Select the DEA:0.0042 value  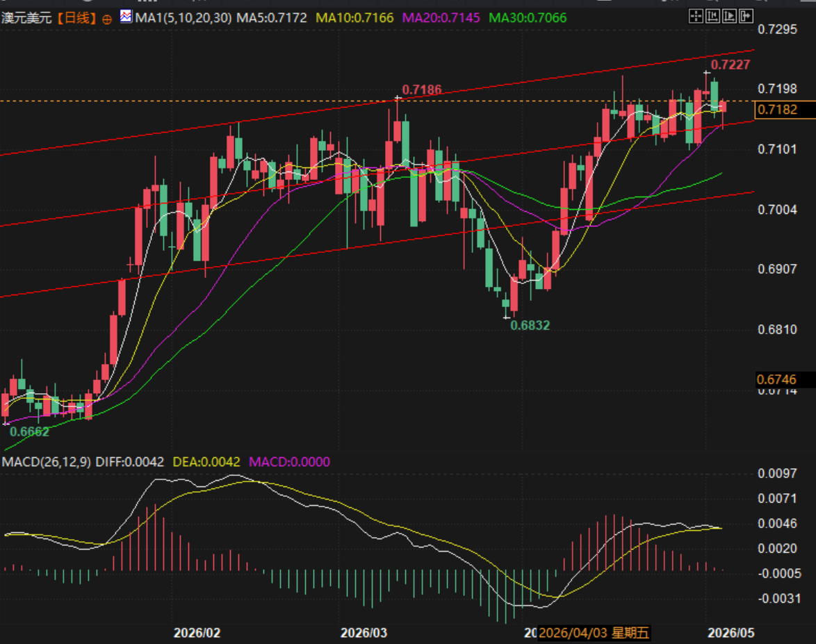206,462
